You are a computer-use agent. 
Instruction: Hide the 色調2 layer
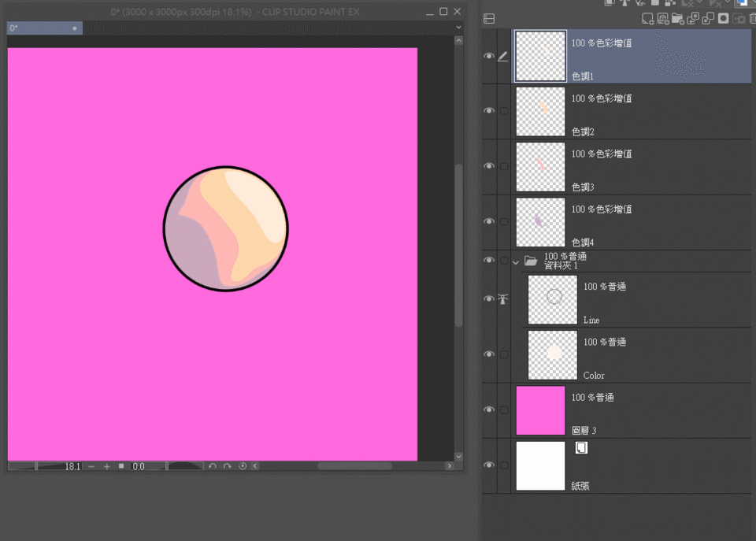(x=489, y=111)
